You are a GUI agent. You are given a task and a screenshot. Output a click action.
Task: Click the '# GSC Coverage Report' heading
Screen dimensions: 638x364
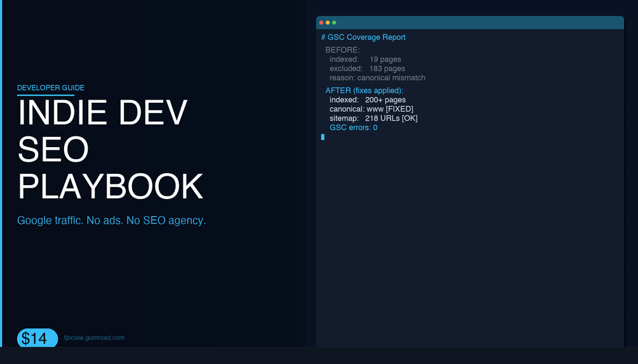(x=363, y=37)
